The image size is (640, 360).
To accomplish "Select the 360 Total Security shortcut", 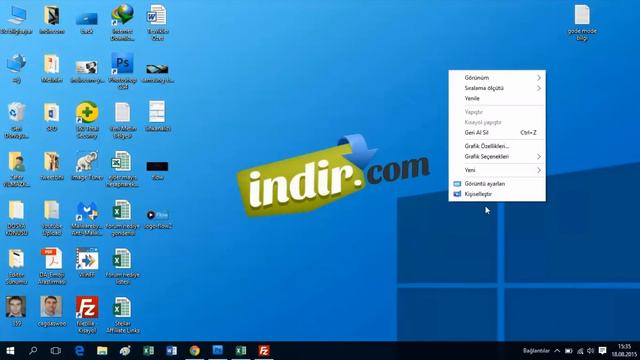I will pos(87,120).
